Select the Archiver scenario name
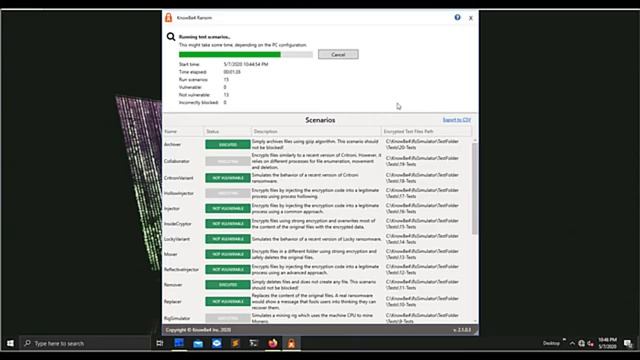 172,144
